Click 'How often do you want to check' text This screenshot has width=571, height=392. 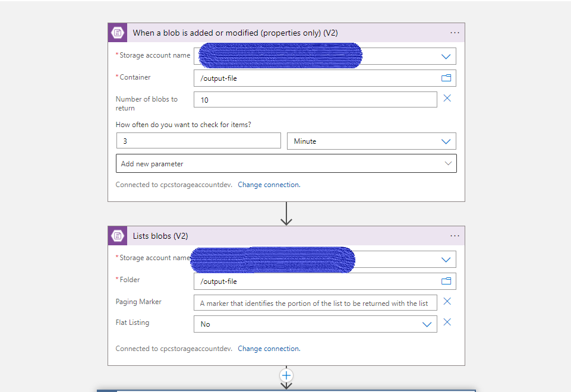click(x=183, y=125)
